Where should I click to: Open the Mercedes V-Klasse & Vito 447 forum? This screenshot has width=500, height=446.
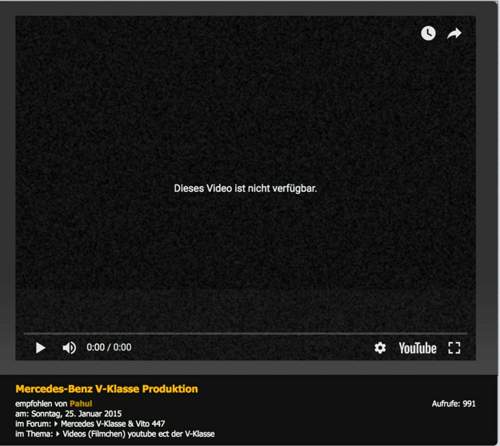[113, 424]
